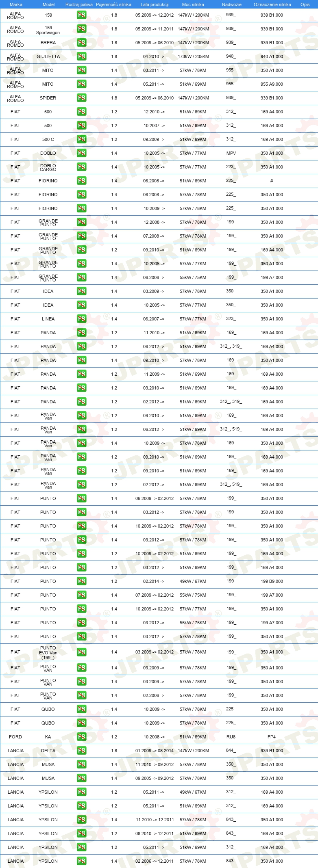
Task: Click the fuel icon in the PUNTO 49kW / 67KM row
Action: pos(81,581)
